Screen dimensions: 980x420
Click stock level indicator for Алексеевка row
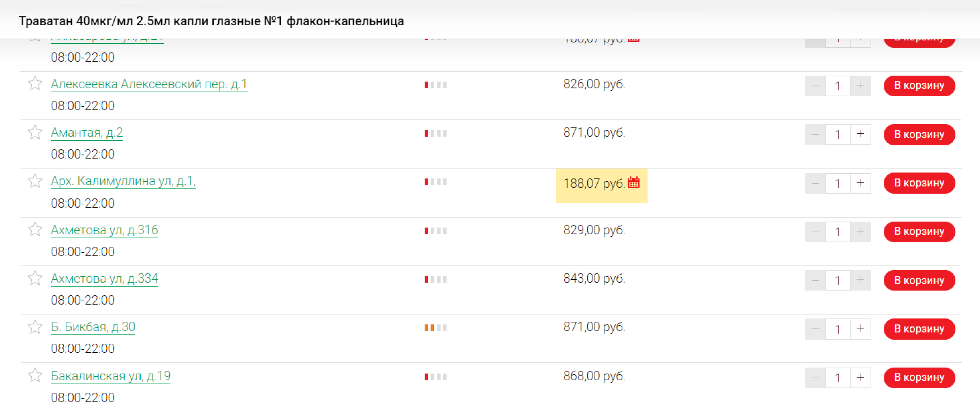[x=435, y=85]
